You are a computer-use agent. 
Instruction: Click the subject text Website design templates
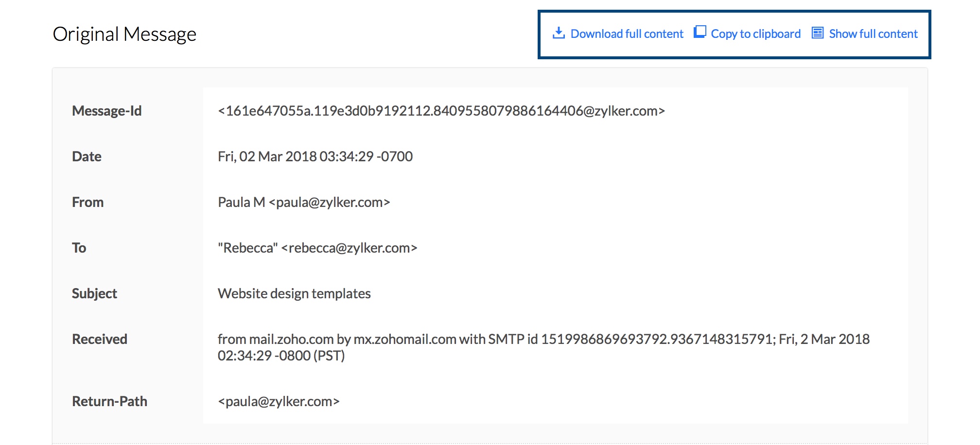[x=294, y=293]
